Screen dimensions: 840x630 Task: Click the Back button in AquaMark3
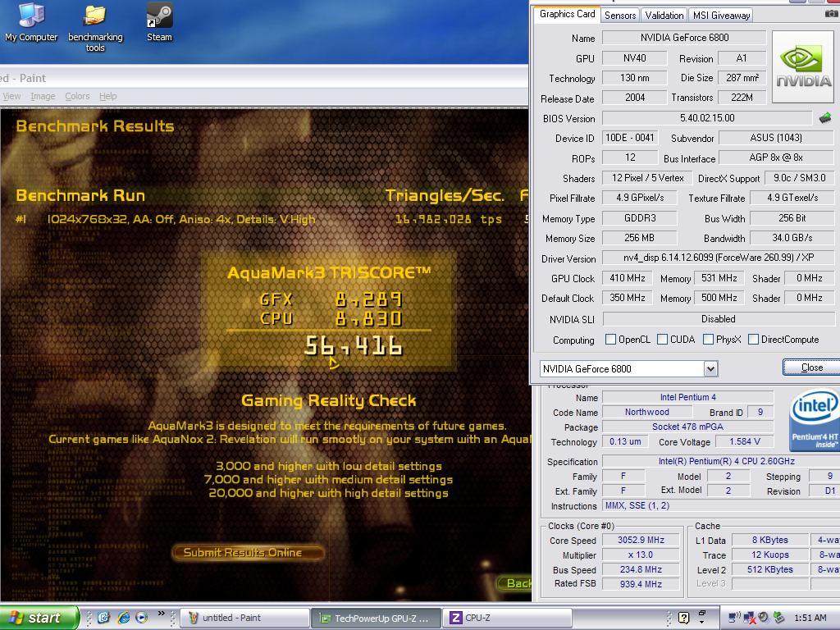point(515,583)
